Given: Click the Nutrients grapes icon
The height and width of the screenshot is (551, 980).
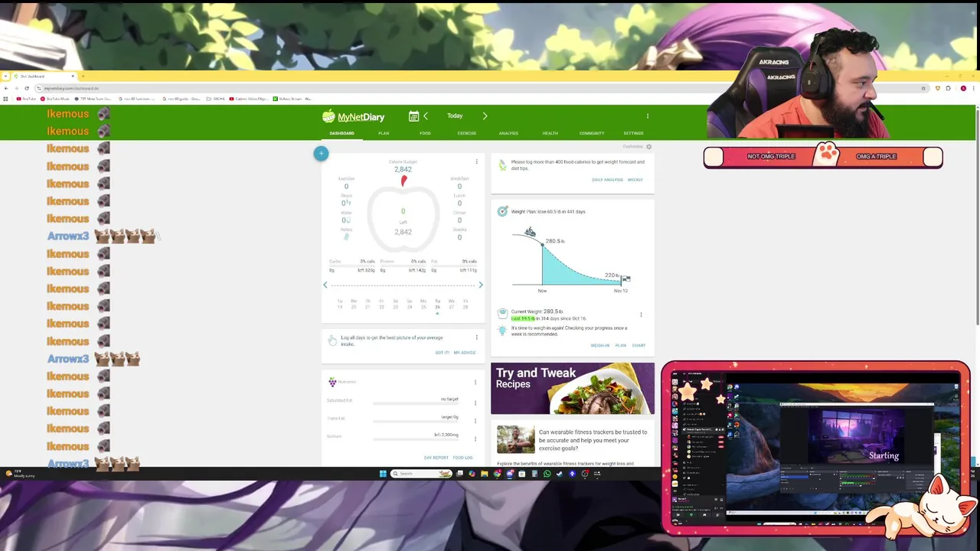Looking at the screenshot, I should tap(332, 382).
